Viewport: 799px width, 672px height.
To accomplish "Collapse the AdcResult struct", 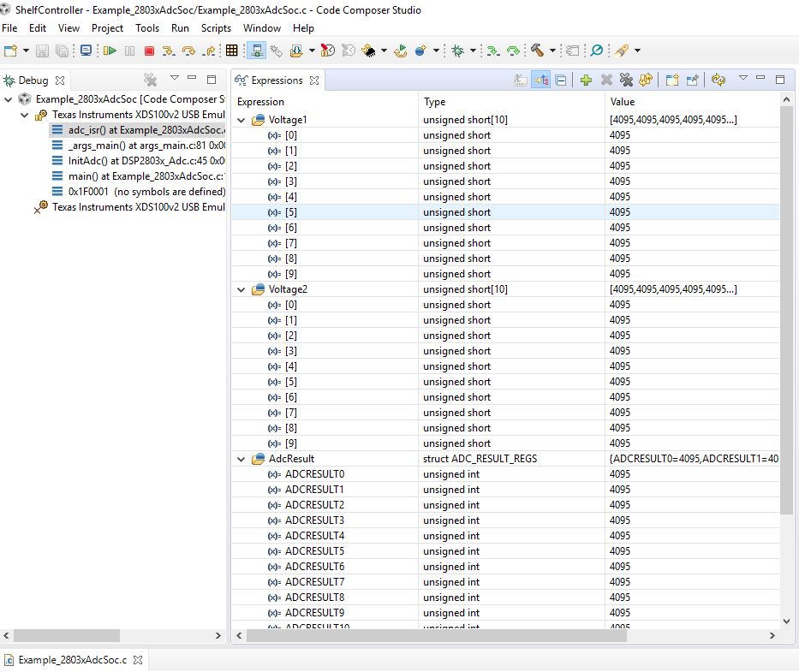I will coord(241,458).
